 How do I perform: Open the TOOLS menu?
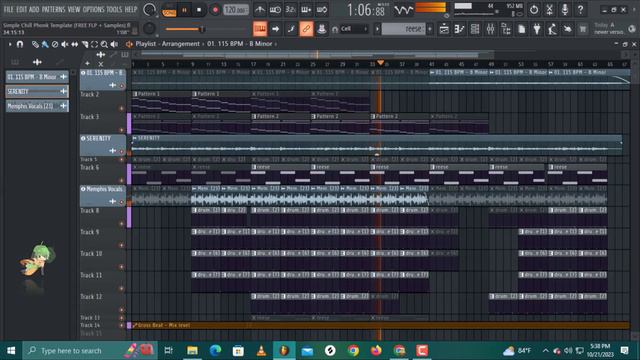[114, 9]
